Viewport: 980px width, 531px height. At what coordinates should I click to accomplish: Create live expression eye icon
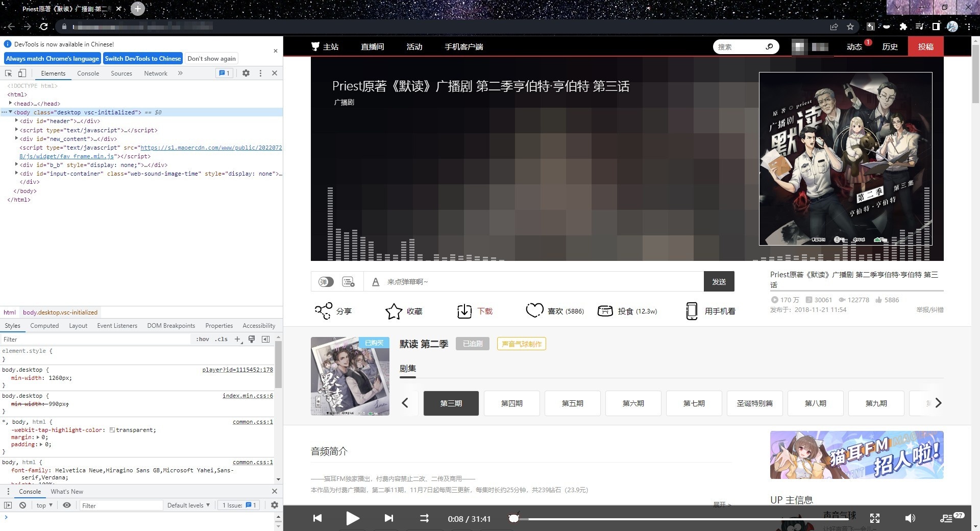[x=67, y=505]
